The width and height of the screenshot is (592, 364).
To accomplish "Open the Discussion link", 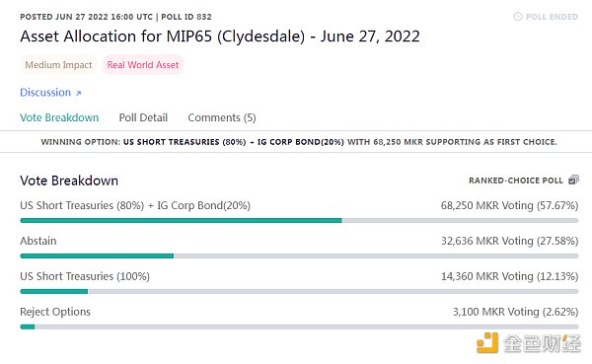I will click(x=45, y=93).
